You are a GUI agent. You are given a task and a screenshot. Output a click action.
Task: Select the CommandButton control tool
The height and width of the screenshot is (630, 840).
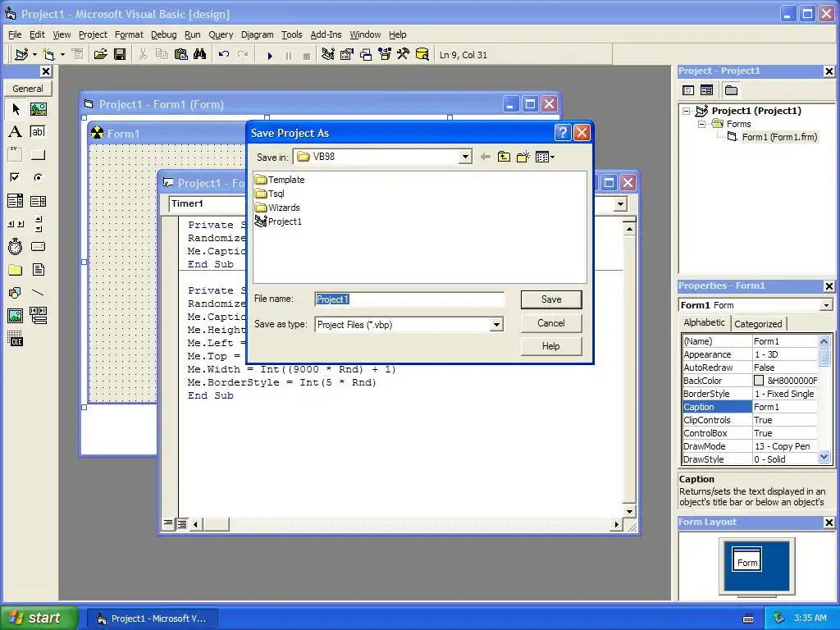click(x=38, y=155)
